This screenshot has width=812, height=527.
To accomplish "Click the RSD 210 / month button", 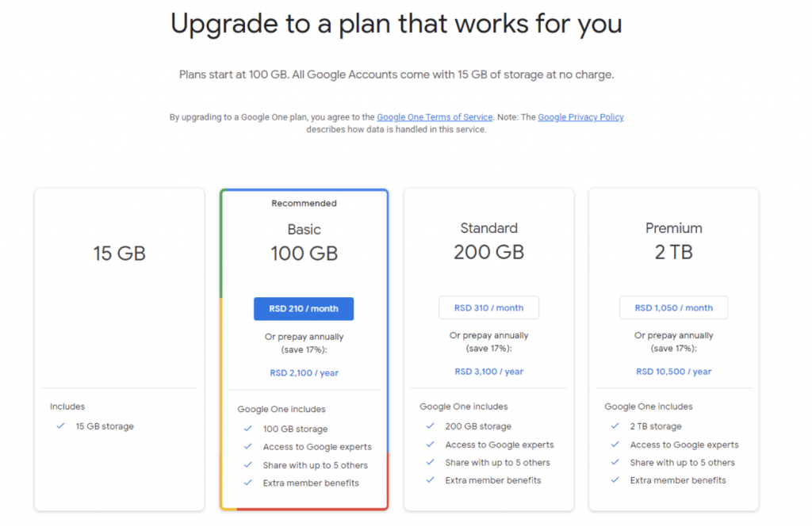I will pyautogui.click(x=304, y=309).
